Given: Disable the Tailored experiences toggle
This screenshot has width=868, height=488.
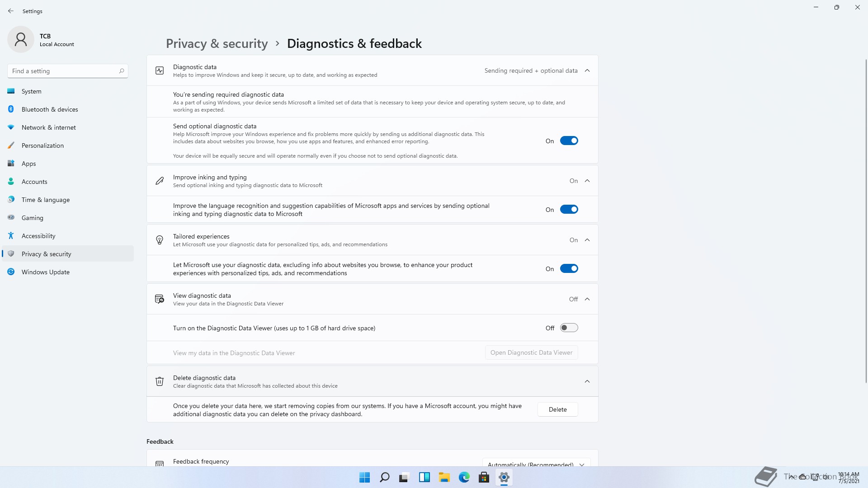Looking at the screenshot, I should [569, 268].
